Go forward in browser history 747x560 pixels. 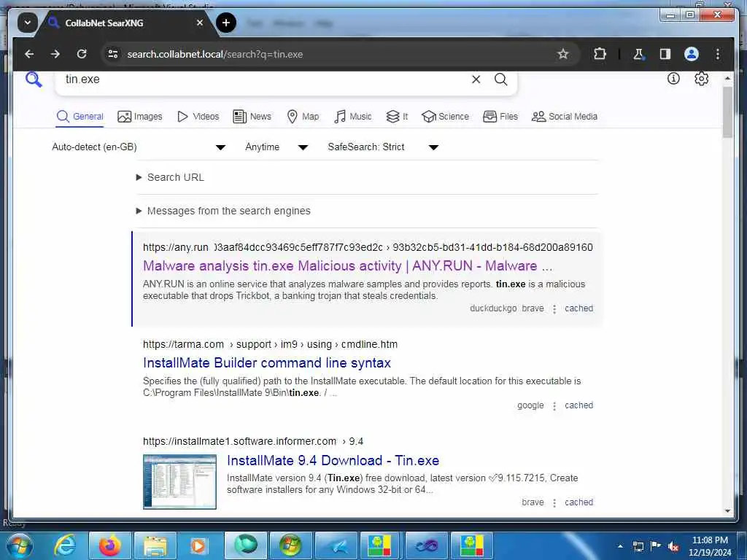(55, 54)
